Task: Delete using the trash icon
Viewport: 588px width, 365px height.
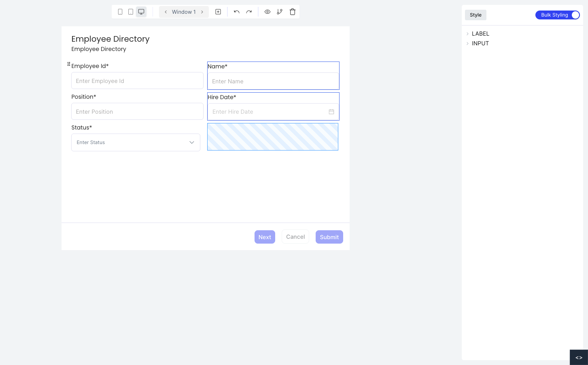Action: tap(292, 12)
